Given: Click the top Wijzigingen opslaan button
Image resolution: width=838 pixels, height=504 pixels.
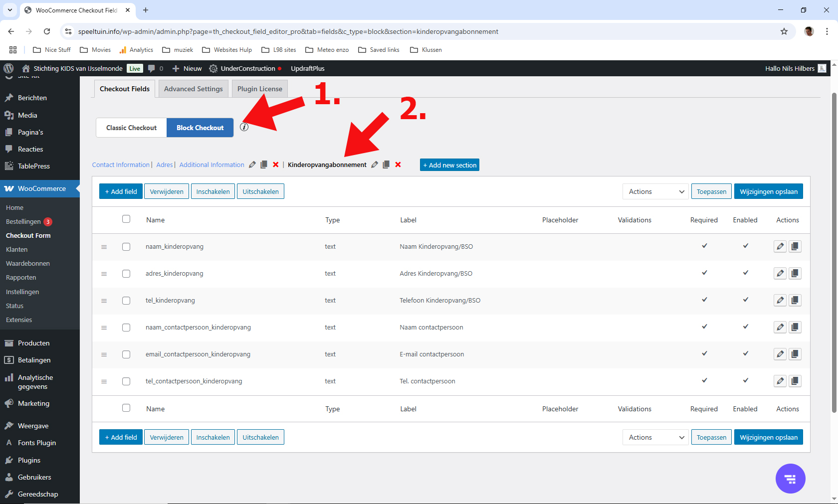Looking at the screenshot, I should 768,192.
